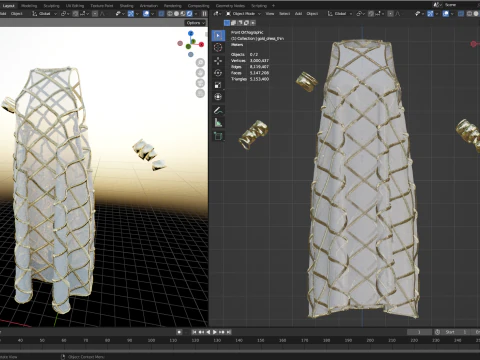This screenshot has width=480, height=360.
Task: Select the Move tool in toolbar
Action: [218, 61]
